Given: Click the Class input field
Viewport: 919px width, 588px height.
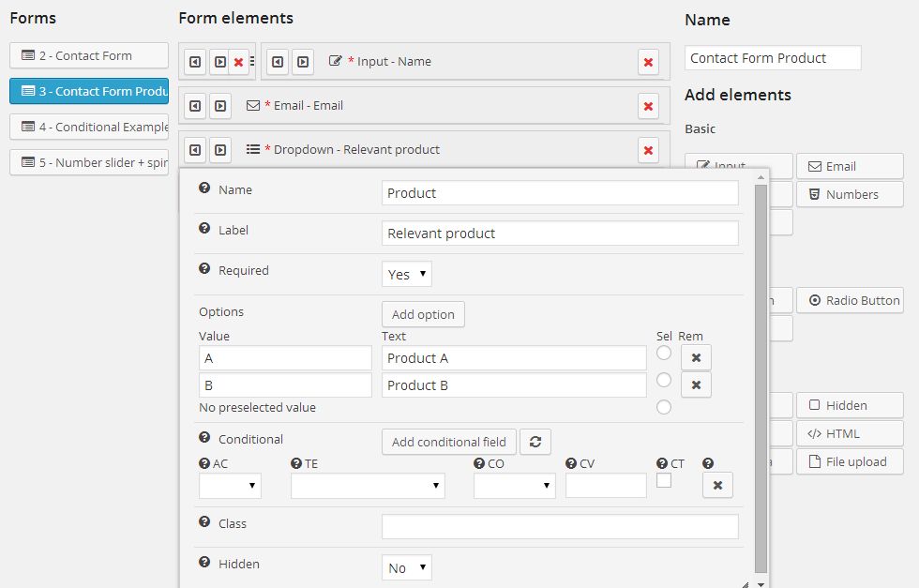Looking at the screenshot, I should pos(560,526).
